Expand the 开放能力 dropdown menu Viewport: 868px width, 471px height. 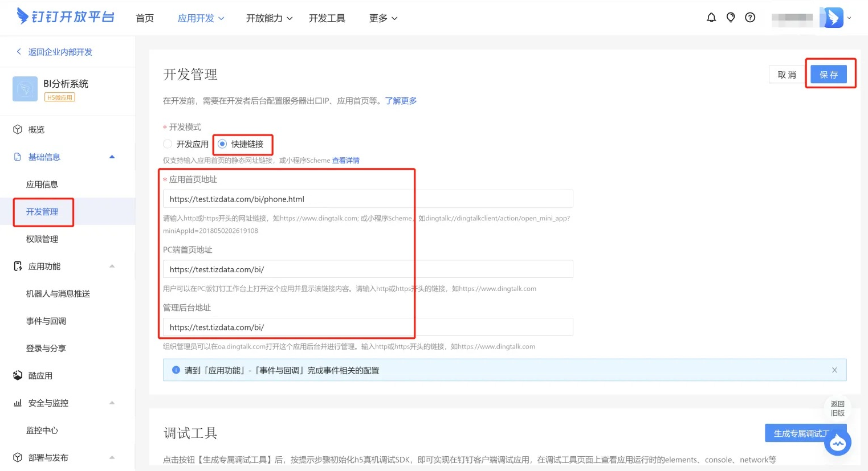(x=269, y=18)
